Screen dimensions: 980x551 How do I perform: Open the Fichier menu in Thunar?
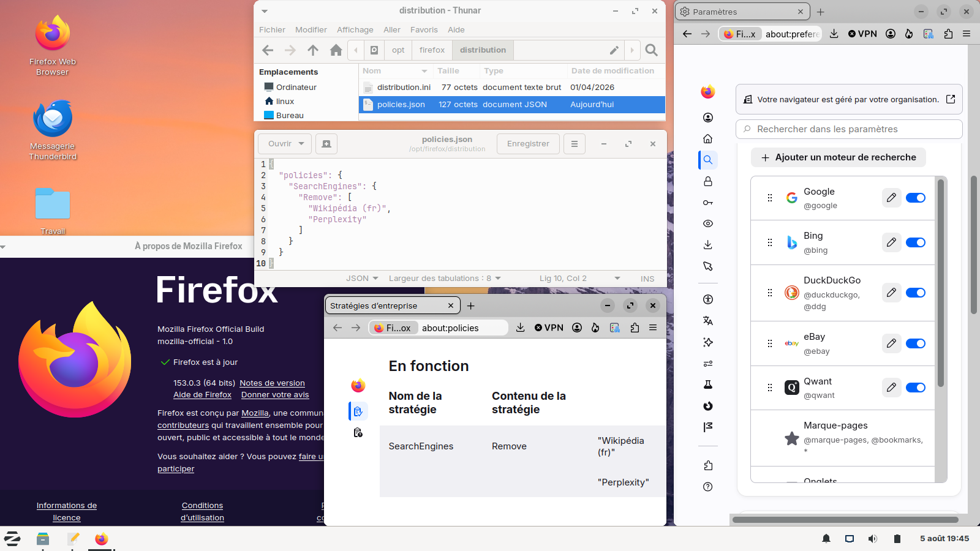point(272,29)
